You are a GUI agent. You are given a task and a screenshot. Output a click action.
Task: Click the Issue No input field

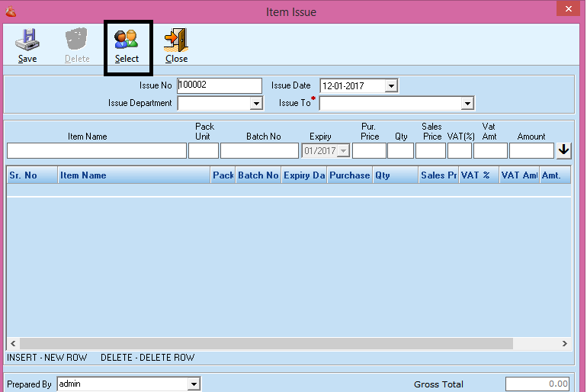point(219,85)
